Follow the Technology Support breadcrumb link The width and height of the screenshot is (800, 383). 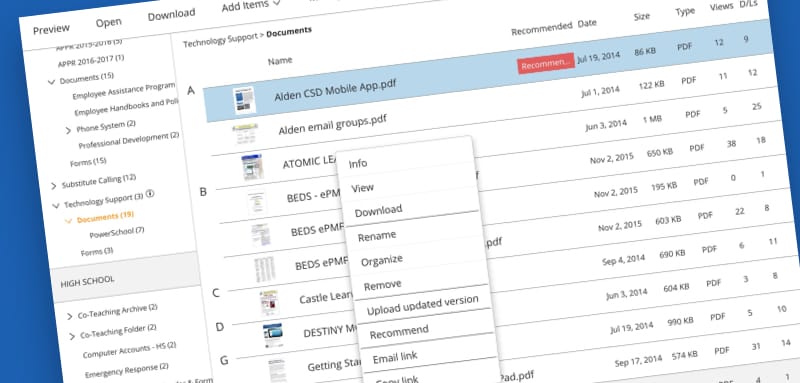pos(220,38)
